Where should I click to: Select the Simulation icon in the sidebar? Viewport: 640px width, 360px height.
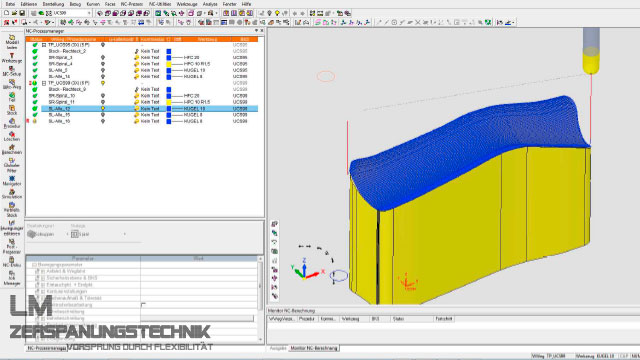[x=11, y=194]
